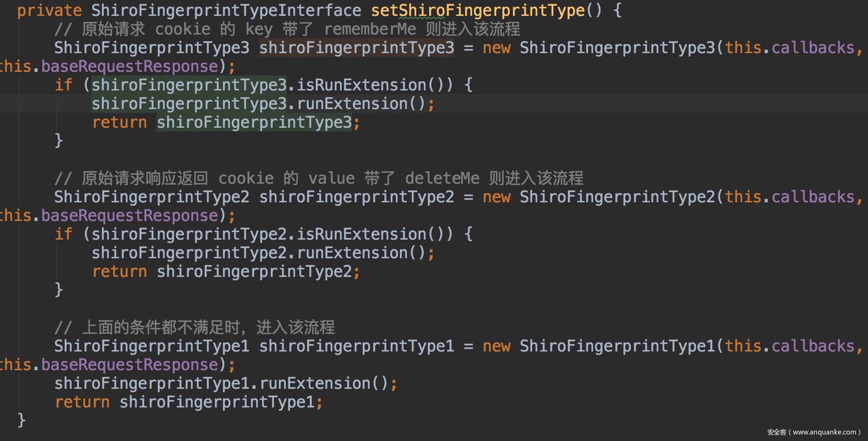Click the return shiroFingerprintType2 statement
Image resolution: width=868 pixels, height=441 pixels.
226,271
